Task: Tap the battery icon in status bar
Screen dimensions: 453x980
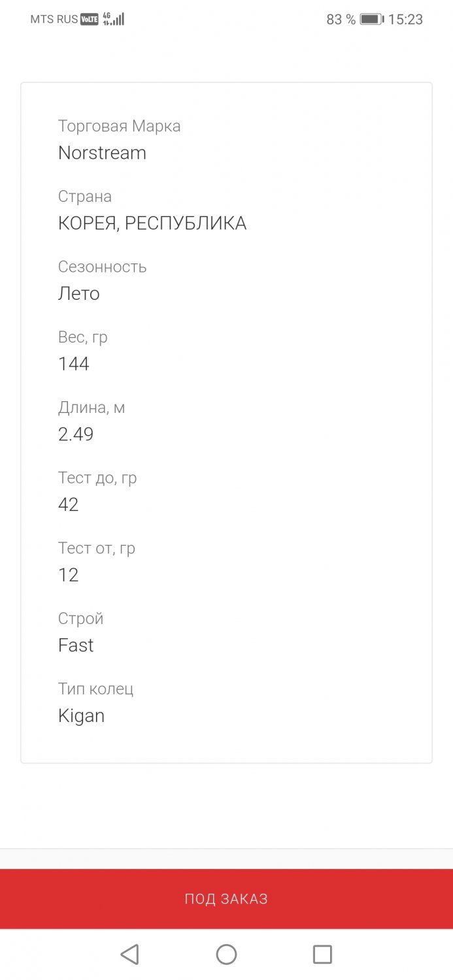Action: tap(371, 20)
